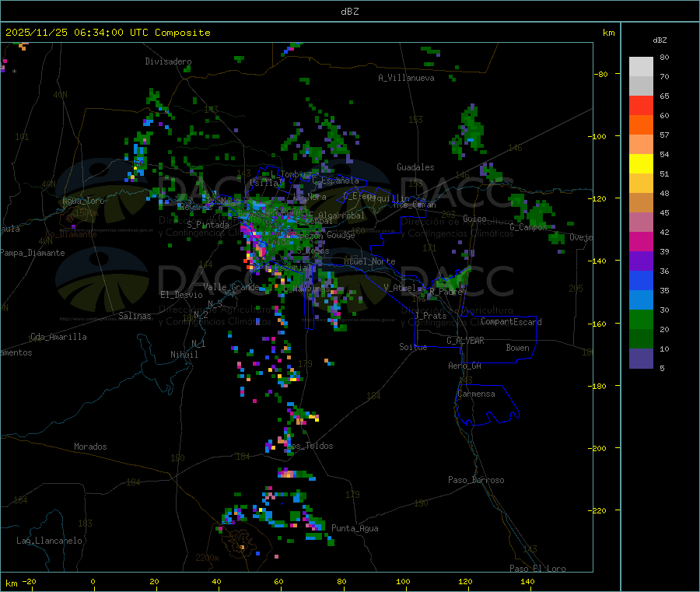This screenshot has height=592, width=700.
Task: Click the Atuel_Norte place label
Action: click(x=369, y=261)
